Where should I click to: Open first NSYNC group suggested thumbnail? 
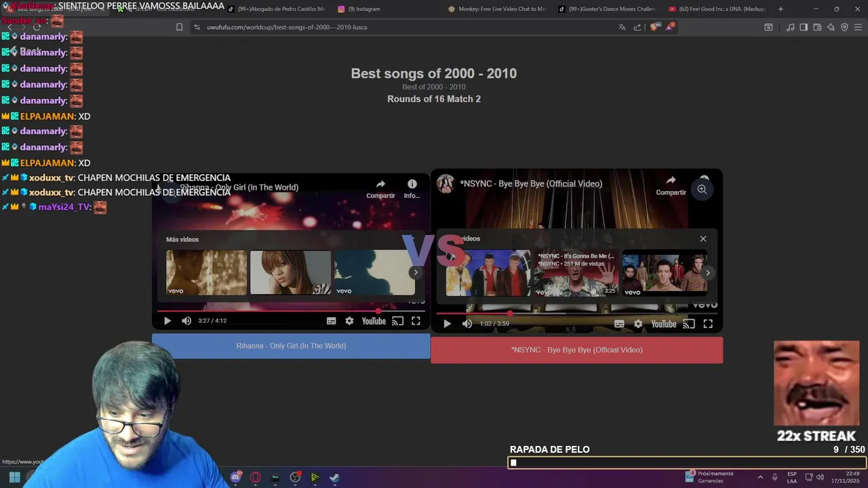488,272
